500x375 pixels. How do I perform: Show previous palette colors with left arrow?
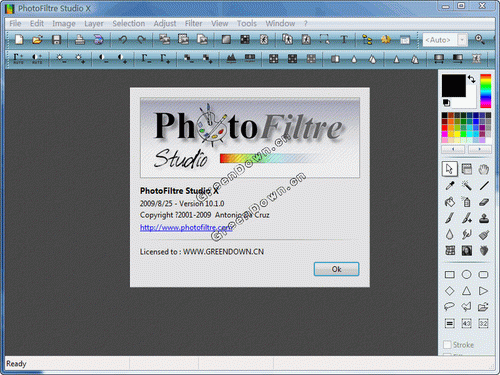point(453,149)
